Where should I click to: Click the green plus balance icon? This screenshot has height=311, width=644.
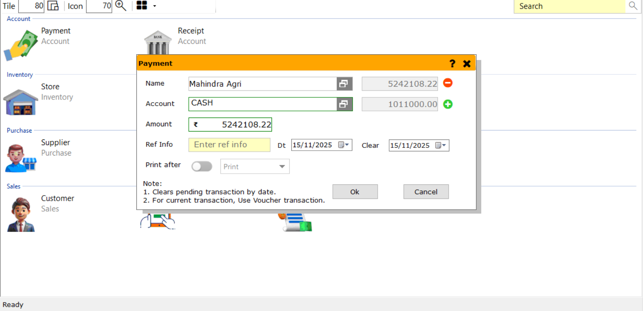(448, 104)
